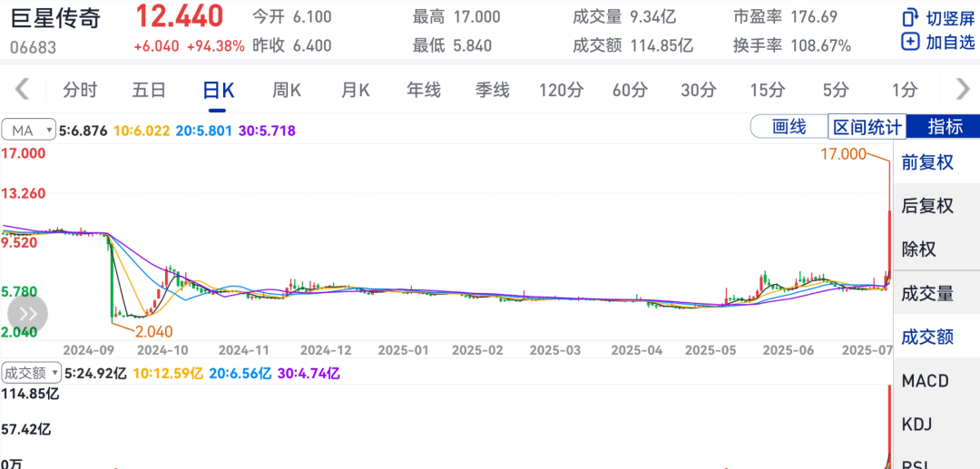Select the 月K tab
This screenshot has width=980, height=469.
355,90
